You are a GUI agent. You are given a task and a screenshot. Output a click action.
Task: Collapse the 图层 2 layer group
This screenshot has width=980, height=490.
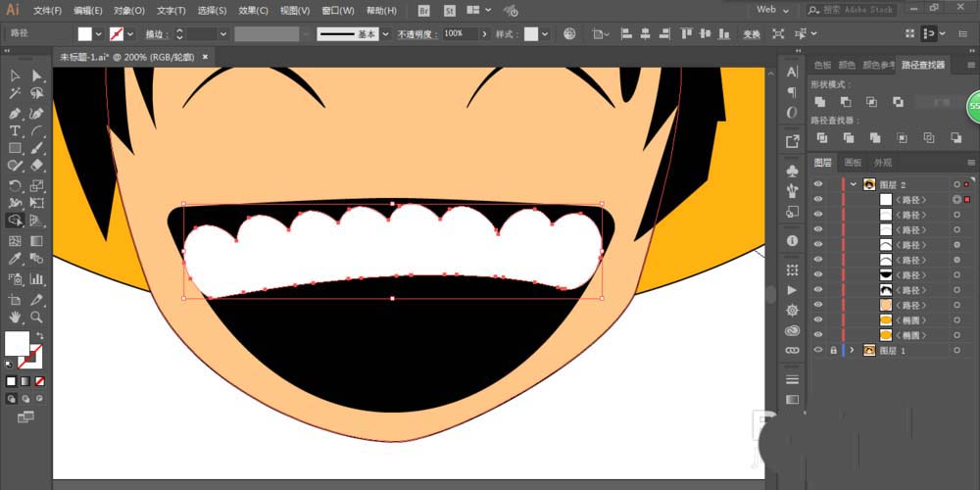854,184
